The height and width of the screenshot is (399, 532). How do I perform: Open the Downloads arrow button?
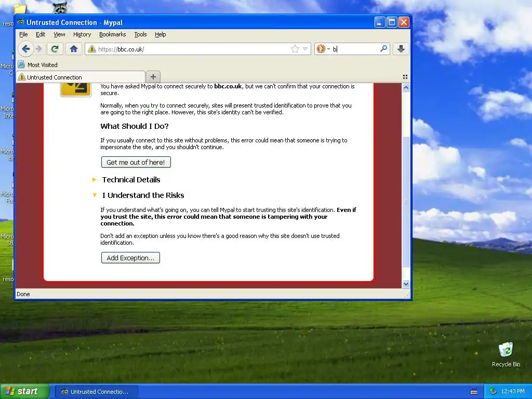pyautogui.click(x=401, y=49)
